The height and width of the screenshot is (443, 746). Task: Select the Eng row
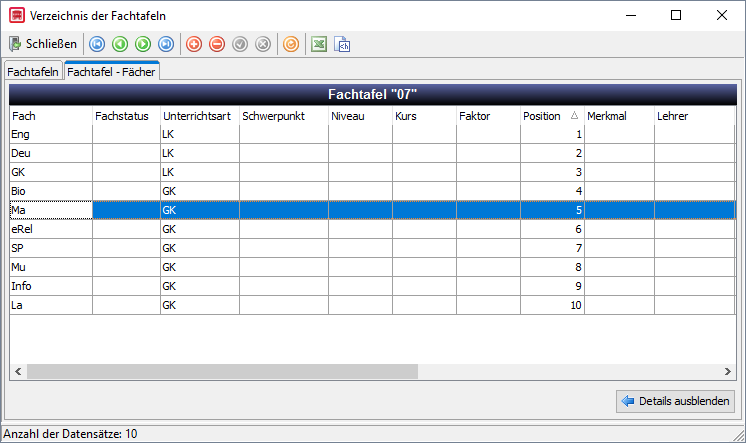pyautogui.click(x=373, y=134)
